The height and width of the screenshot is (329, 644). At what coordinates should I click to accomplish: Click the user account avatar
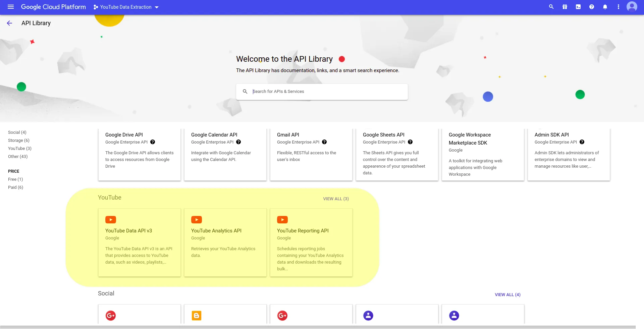coord(632,7)
